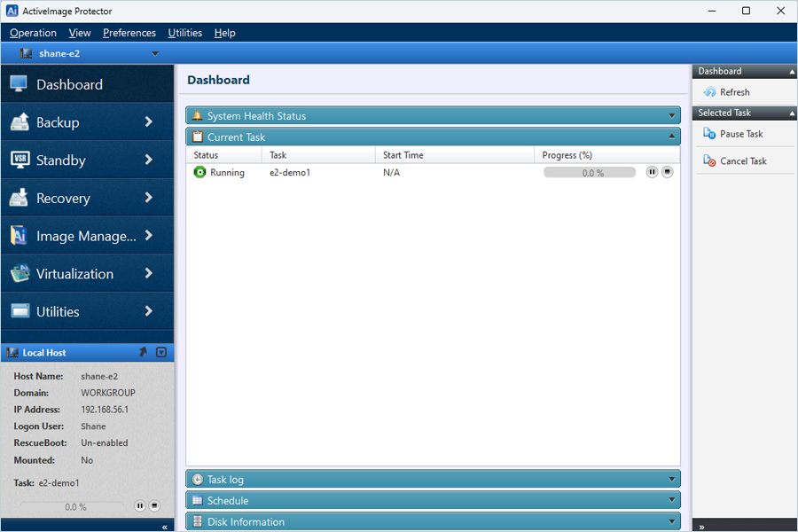The height and width of the screenshot is (532, 798).
Task: Collapse the Current Task section
Action: (x=671, y=137)
